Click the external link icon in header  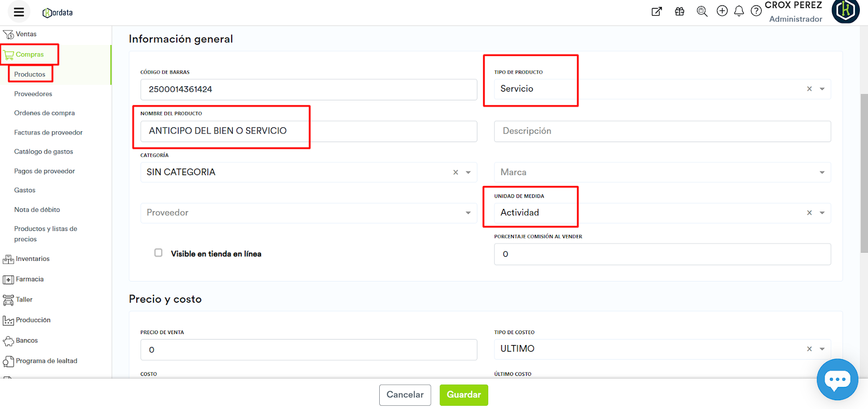click(656, 11)
